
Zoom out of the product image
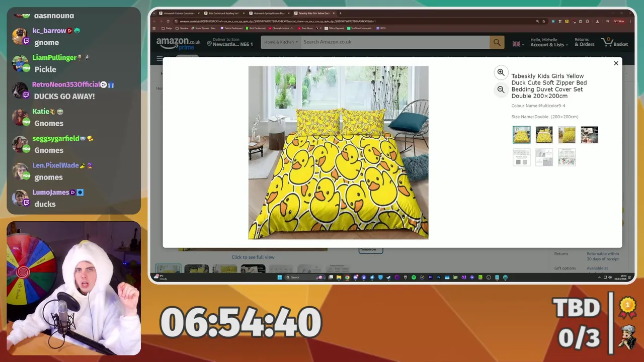click(x=501, y=89)
